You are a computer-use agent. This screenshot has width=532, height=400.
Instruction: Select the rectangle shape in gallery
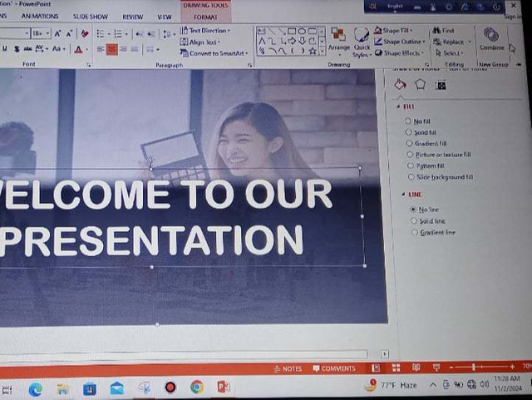tap(292, 32)
